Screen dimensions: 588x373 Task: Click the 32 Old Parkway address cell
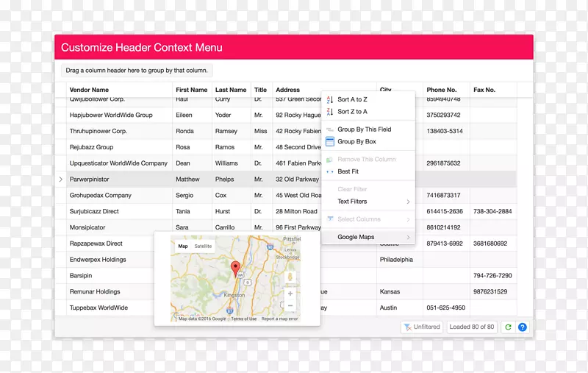pos(297,180)
